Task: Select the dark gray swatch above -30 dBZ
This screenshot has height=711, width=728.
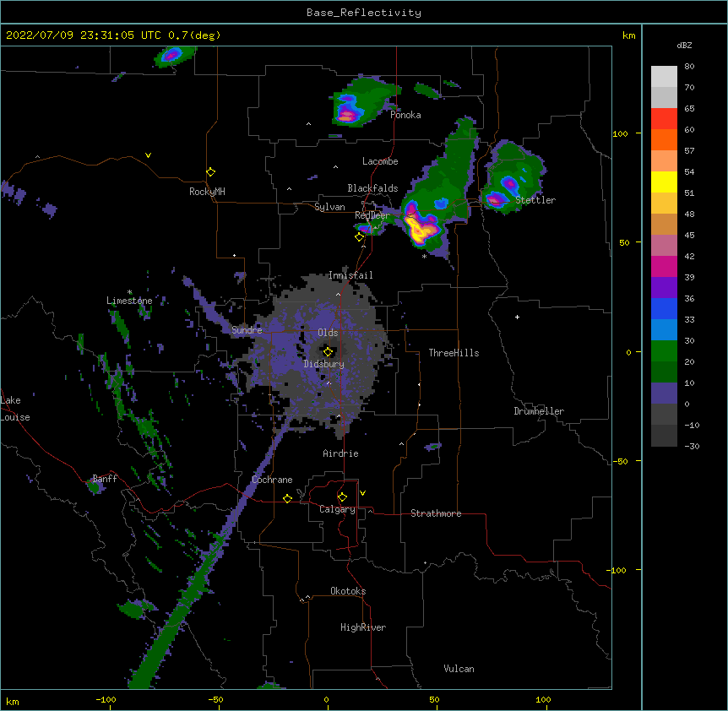Action: click(664, 436)
